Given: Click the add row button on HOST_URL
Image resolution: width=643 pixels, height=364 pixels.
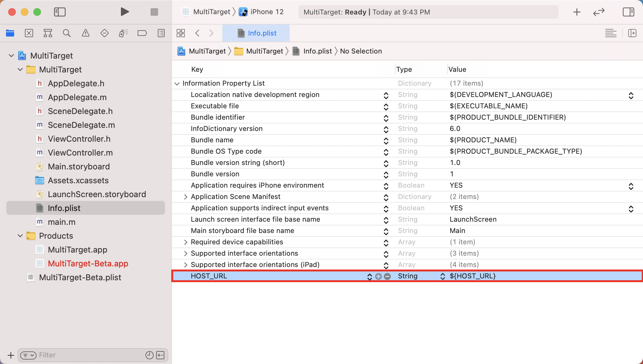Looking at the screenshot, I should 378,276.
